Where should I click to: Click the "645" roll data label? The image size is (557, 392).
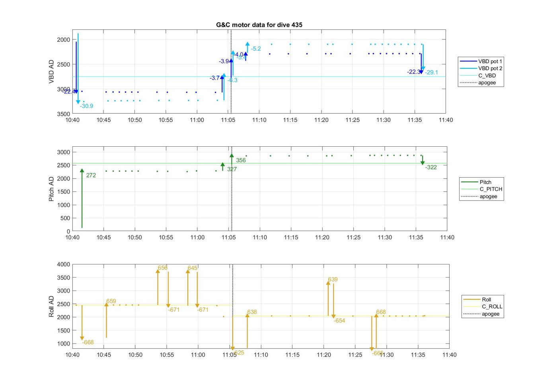(192, 268)
